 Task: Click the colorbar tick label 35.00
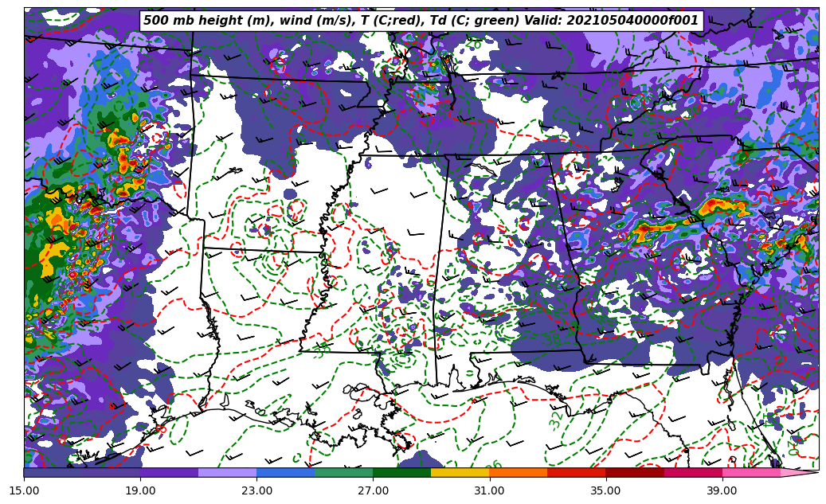606,491
